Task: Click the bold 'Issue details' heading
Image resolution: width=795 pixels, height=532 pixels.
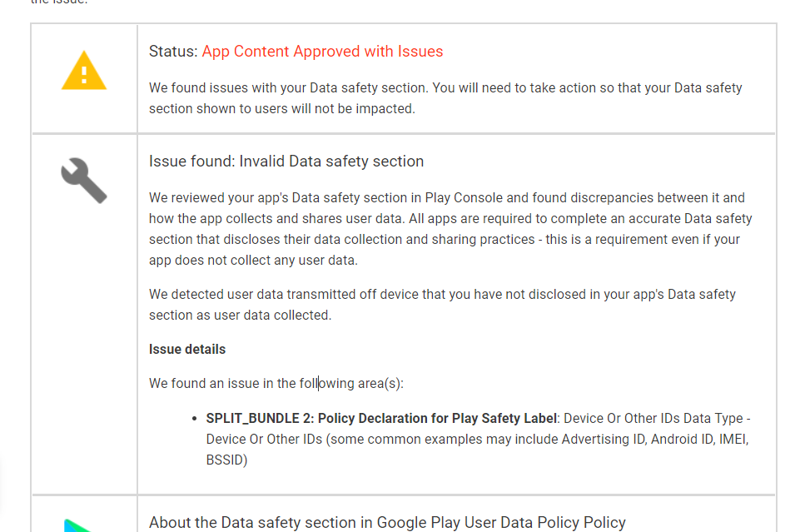Action: click(x=187, y=349)
